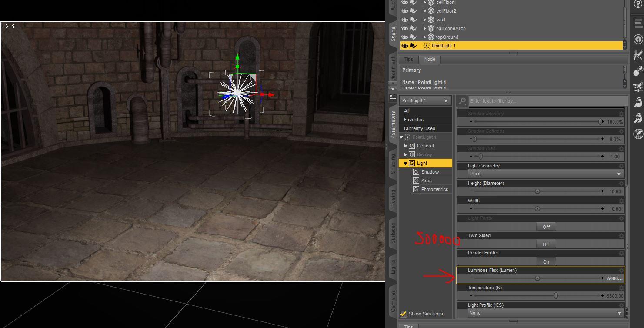This screenshot has width=644, height=328.
Task: Click the gear icon for Luminous Flux
Action: pos(621,270)
